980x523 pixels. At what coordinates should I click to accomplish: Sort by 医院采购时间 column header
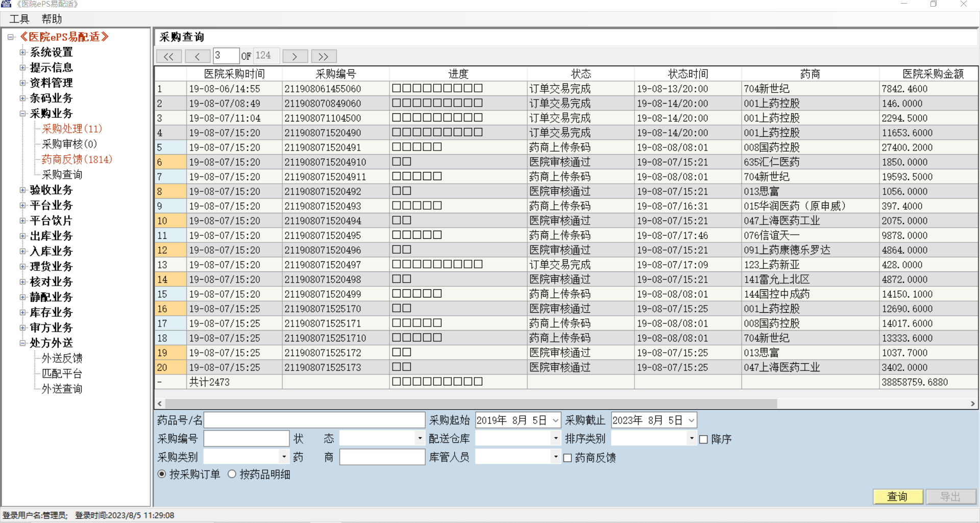234,74
